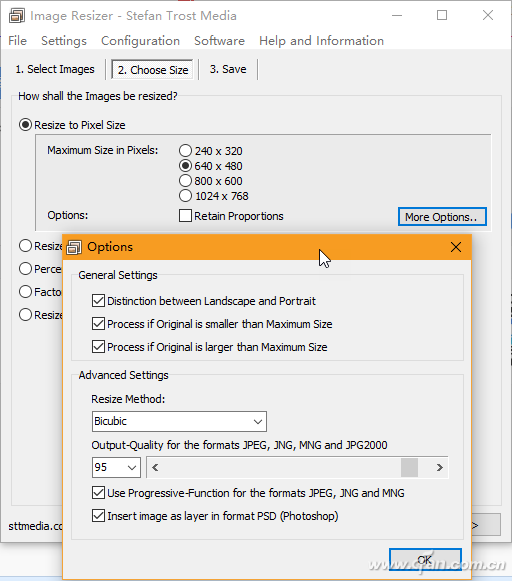
Task: Confirm the Options dialog with OK
Action: tap(425, 560)
